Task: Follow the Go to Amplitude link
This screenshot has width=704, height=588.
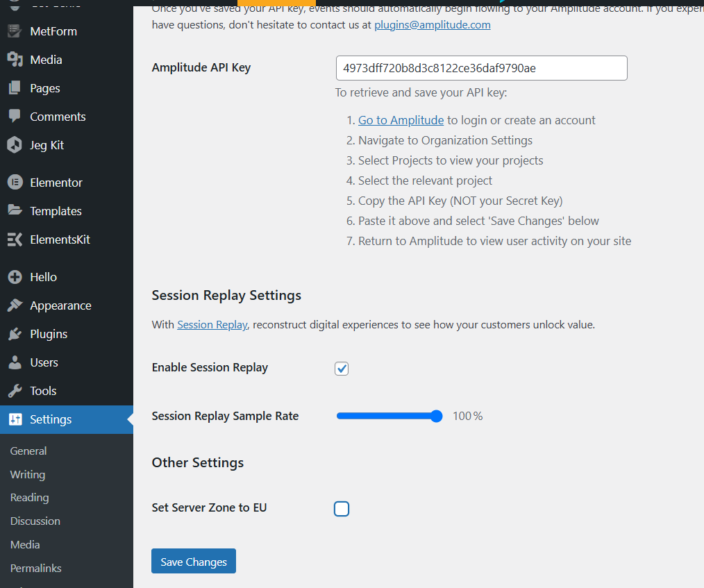Action: tap(401, 120)
